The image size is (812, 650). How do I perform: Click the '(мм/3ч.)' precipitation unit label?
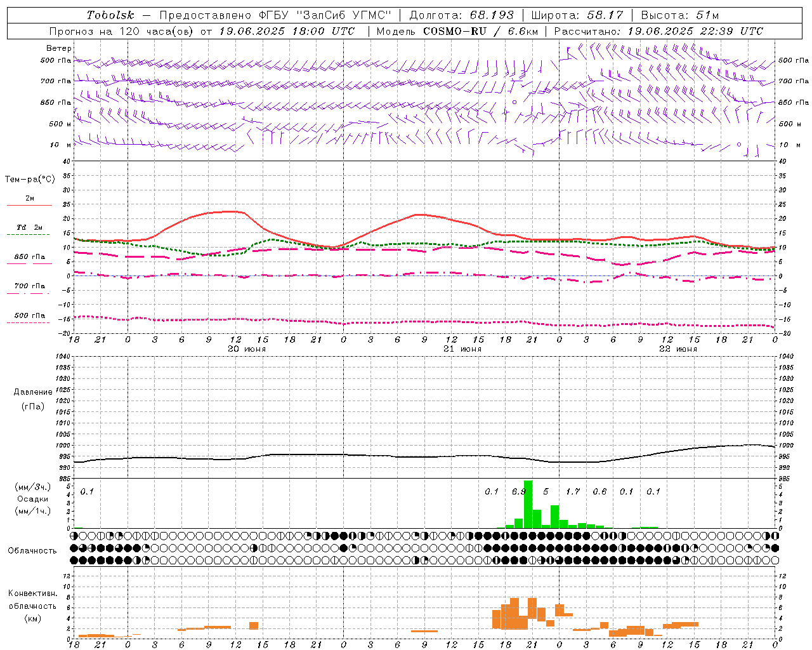point(32,487)
